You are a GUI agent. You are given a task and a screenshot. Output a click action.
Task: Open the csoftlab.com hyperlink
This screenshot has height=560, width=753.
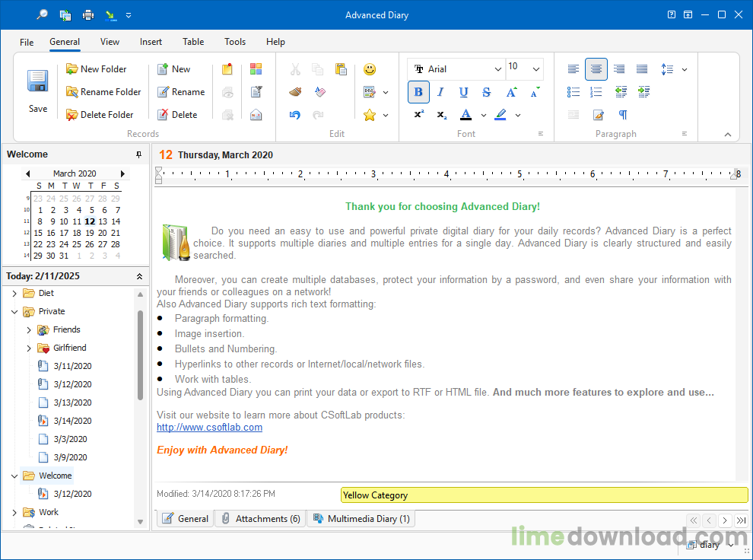pyautogui.click(x=209, y=428)
